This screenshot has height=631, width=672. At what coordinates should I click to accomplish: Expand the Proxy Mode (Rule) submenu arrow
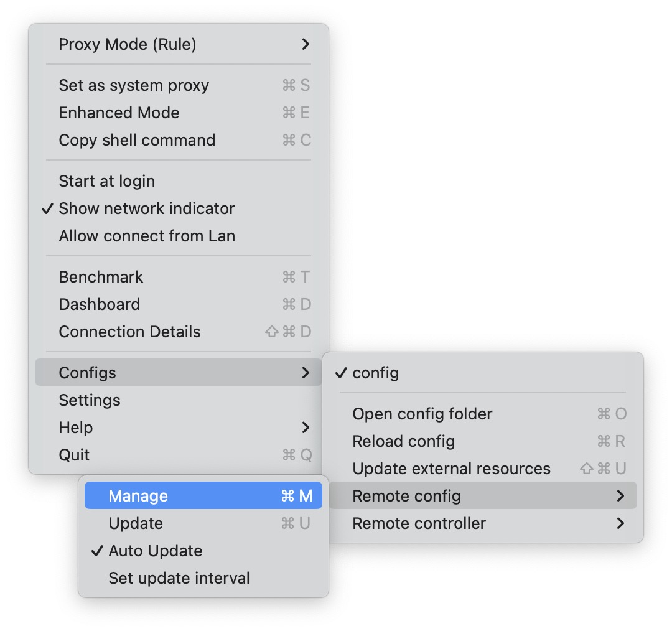click(x=305, y=44)
